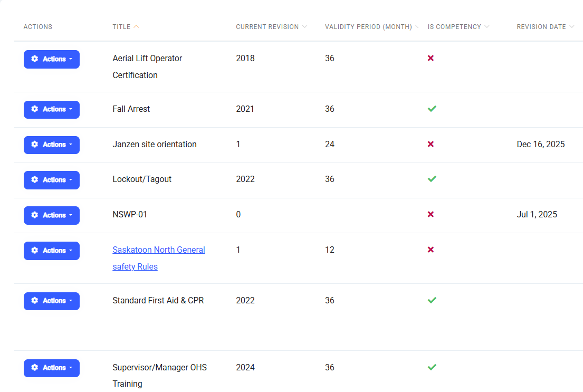Click Dec 16, 2025 revision date cell
Screen dimensions: 583x392
540,145
